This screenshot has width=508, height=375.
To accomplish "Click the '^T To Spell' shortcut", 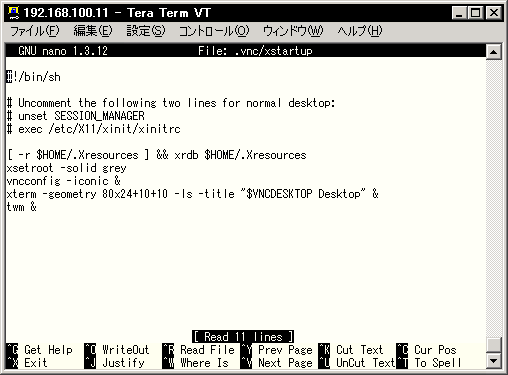I will coord(429,363).
